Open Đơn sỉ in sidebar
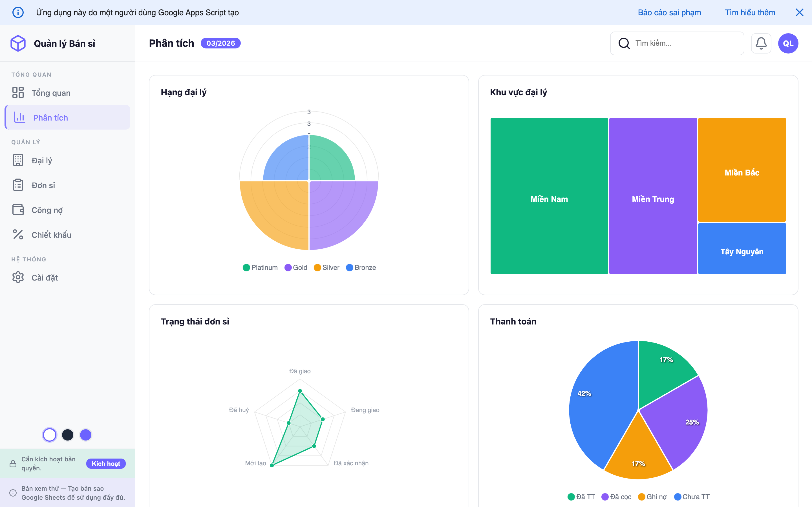 coord(43,185)
